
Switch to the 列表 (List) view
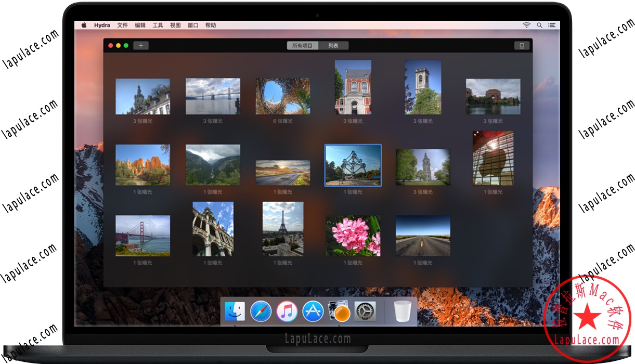pos(333,45)
